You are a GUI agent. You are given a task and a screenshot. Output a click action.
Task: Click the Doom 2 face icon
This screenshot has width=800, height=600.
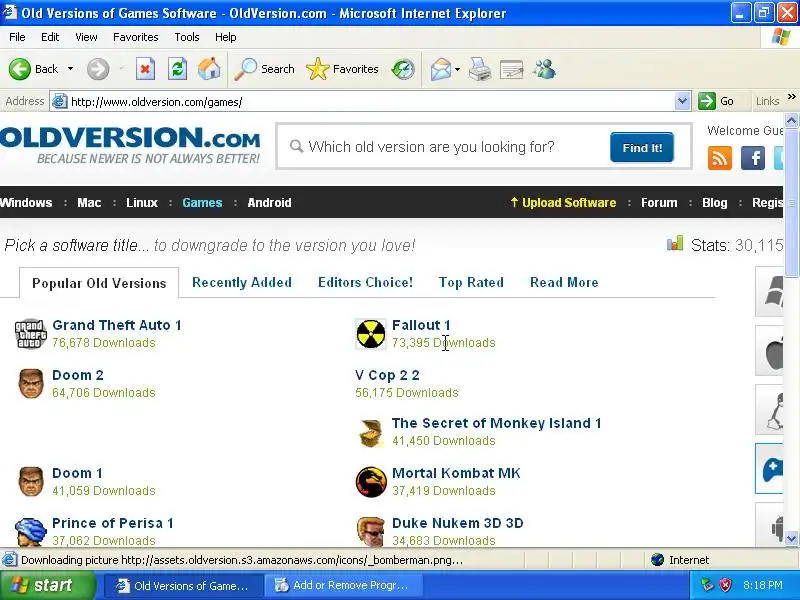[x=31, y=384]
